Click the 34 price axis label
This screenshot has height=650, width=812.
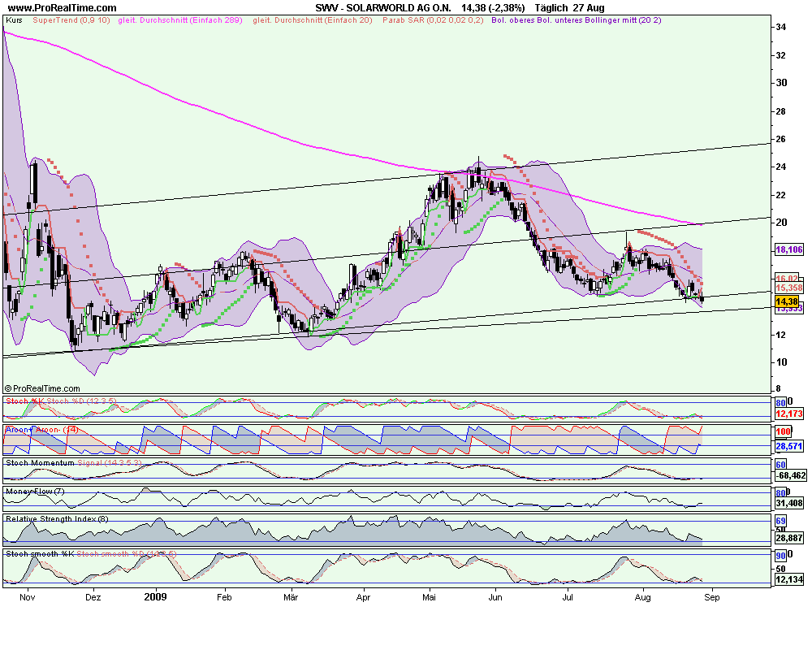pos(781,27)
